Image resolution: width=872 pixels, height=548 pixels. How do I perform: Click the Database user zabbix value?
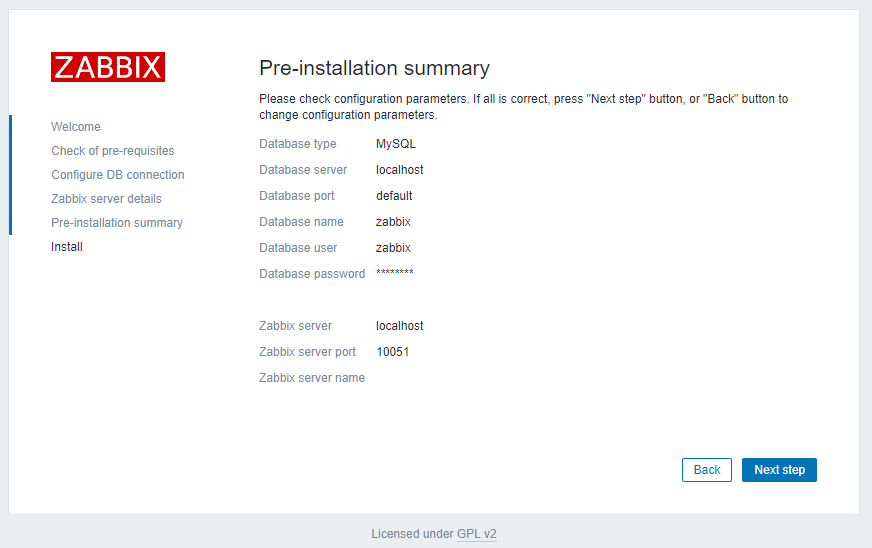coord(393,248)
